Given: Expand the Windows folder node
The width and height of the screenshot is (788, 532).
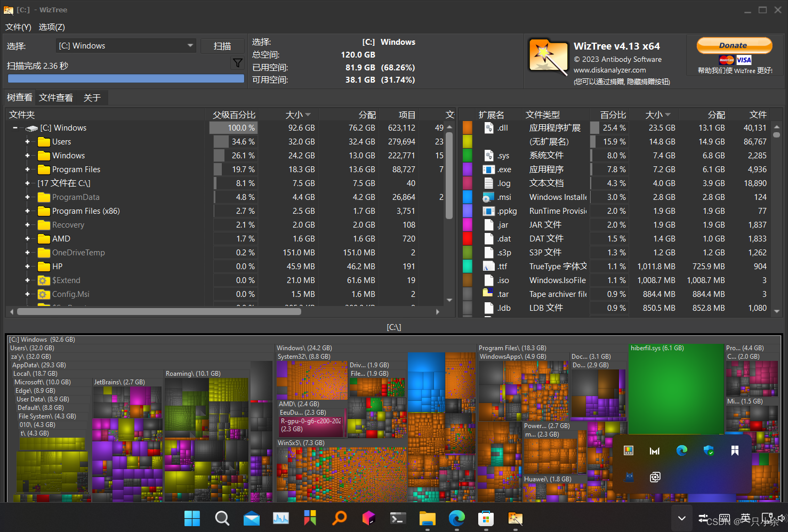Looking at the screenshot, I should pos(27,156).
